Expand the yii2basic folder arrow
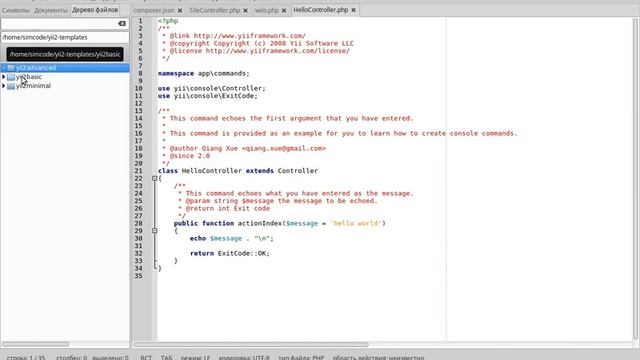The width and height of the screenshot is (640, 360). point(4,77)
